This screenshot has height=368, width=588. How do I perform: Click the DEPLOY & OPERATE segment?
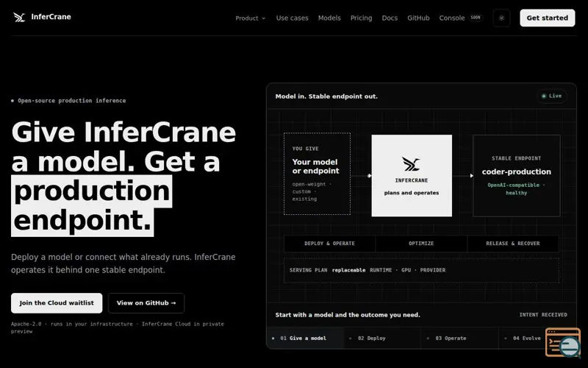(329, 244)
